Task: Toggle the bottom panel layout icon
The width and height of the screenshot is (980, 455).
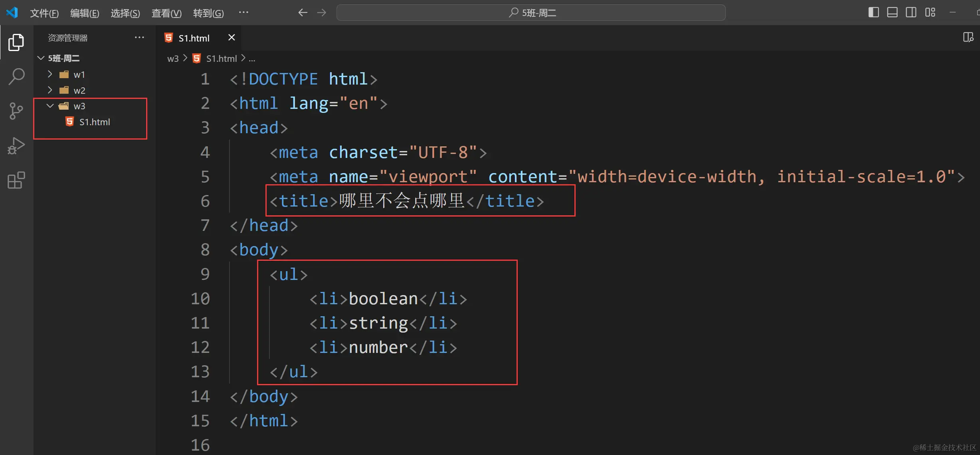Action: pos(892,12)
